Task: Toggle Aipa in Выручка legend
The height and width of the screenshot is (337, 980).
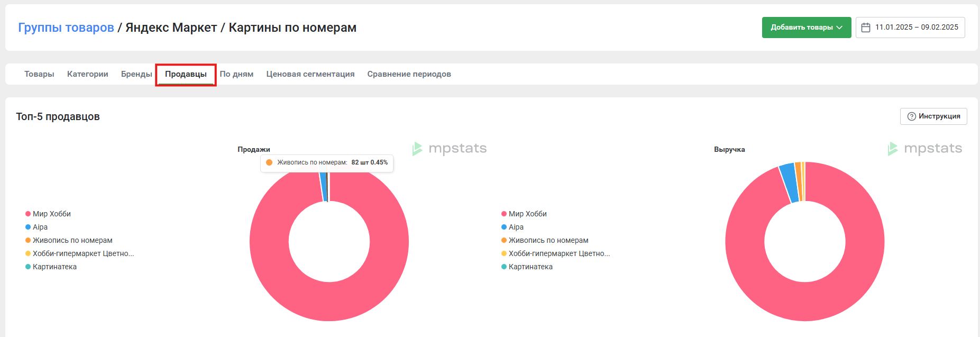Action: coord(512,227)
